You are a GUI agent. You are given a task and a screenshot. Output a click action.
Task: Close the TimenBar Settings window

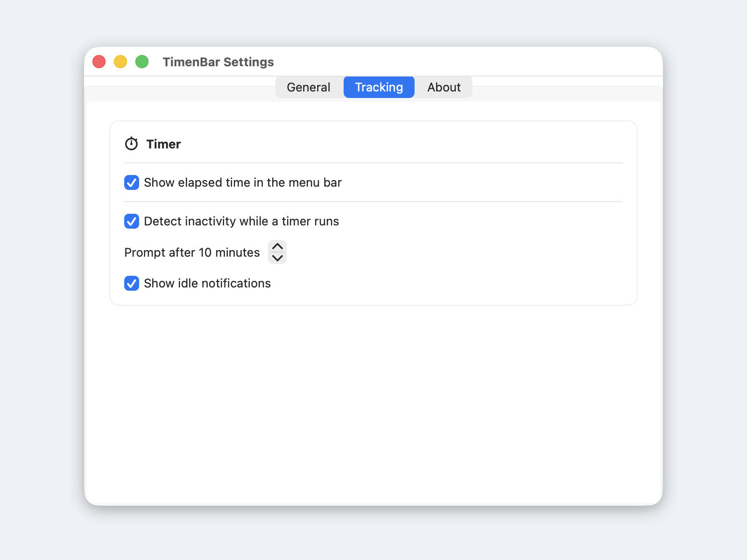pos(99,62)
